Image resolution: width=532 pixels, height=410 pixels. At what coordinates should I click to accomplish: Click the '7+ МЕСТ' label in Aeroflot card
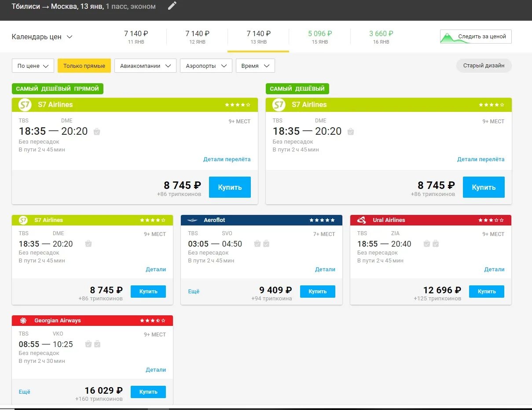pyautogui.click(x=324, y=234)
